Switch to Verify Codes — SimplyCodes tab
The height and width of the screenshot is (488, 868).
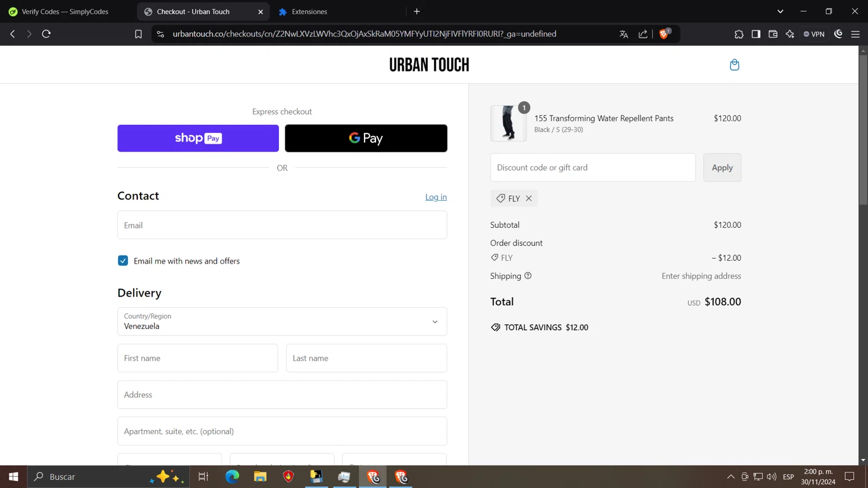point(67,12)
